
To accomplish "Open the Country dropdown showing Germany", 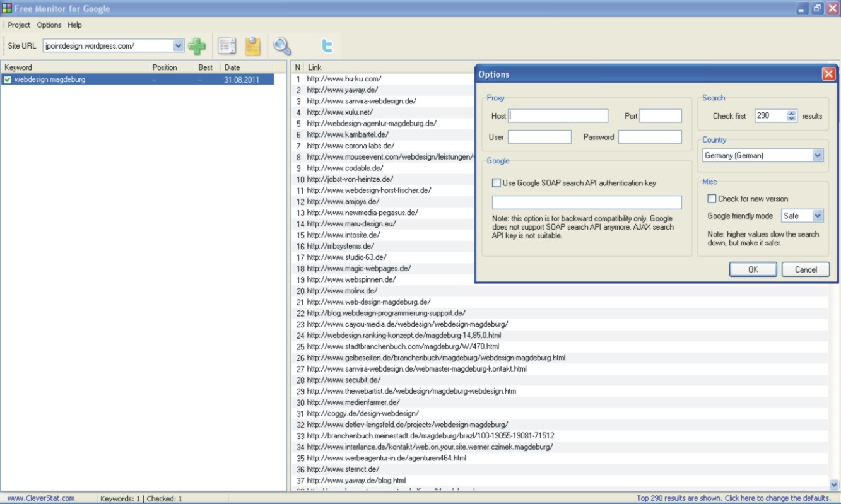I will (818, 155).
